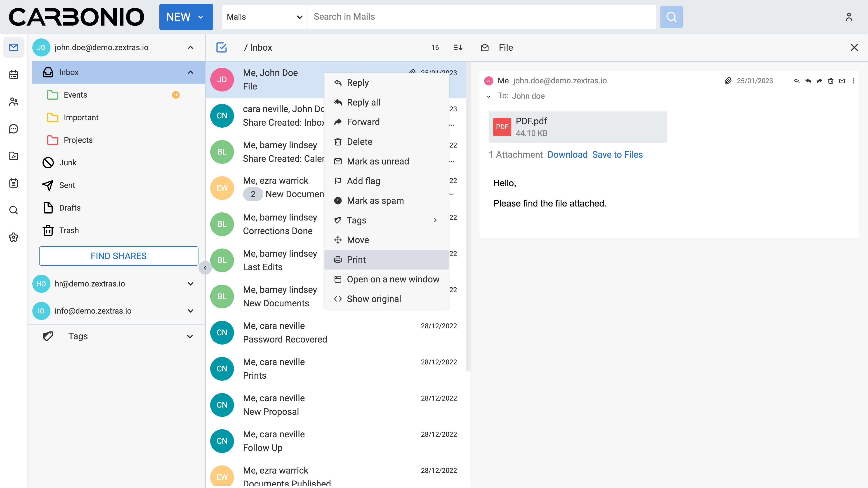Screen dimensions: 868x488
Task: Click the blue search magnifier button
Action: pyautogui.click(x=671, y=17)
